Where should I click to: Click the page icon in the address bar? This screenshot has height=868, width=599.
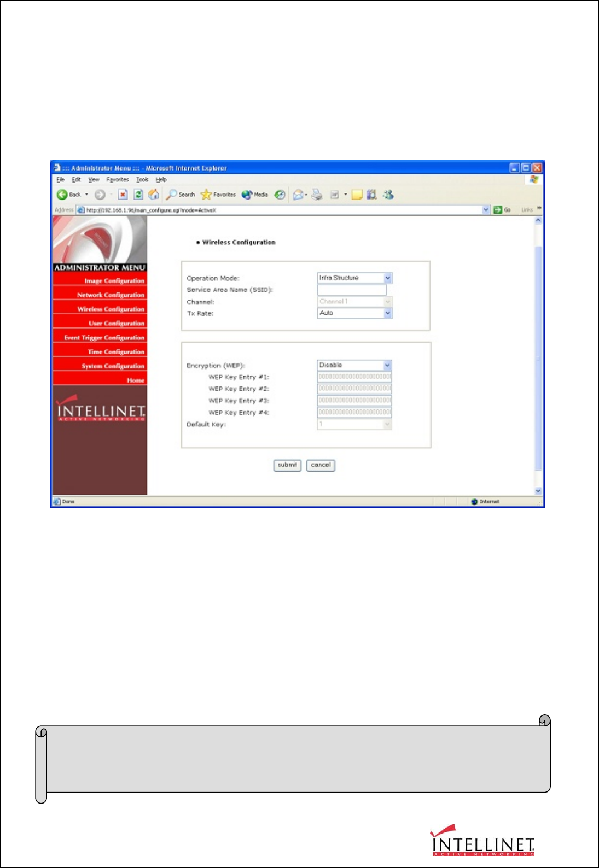point(81,210)
